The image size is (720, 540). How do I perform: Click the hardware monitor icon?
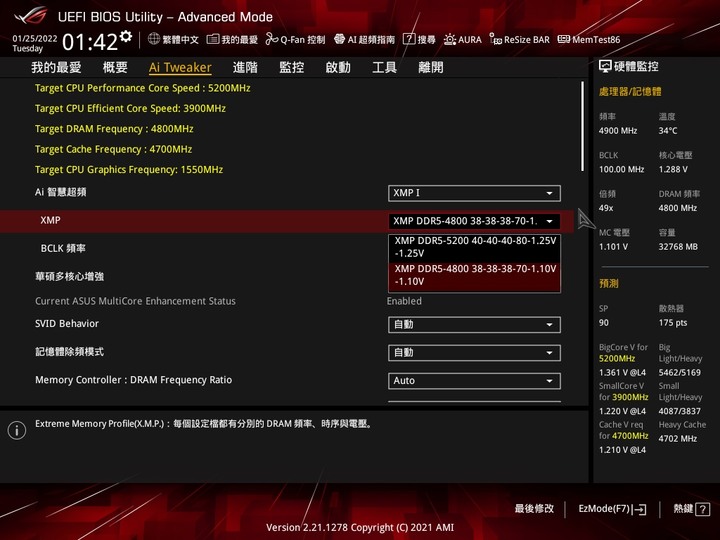[605, 67]
